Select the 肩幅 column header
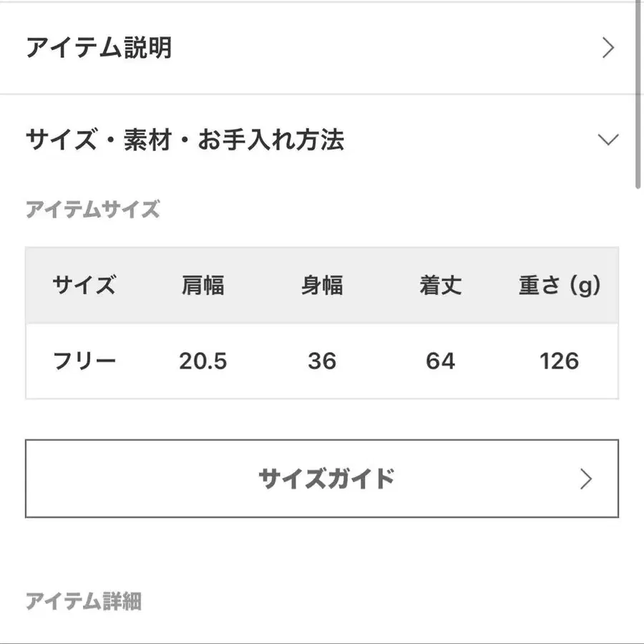Image resolution: width=644 pixels, height=644 pixels. (x=203, y=286)
